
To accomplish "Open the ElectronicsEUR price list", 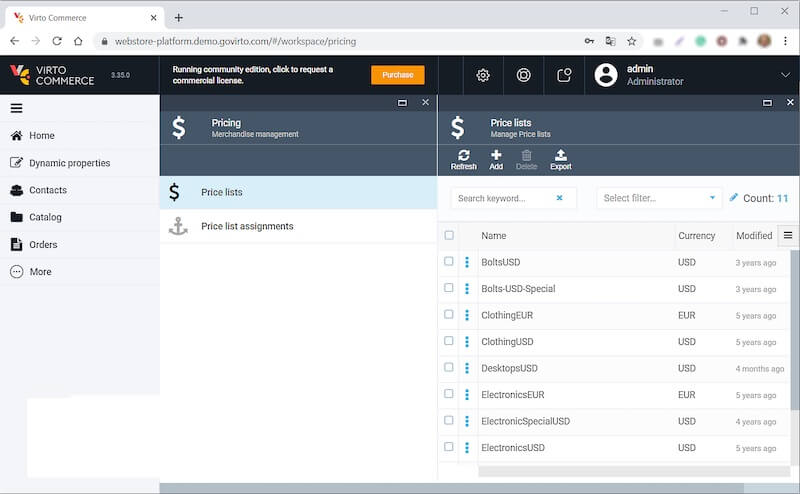I will 512,395.
